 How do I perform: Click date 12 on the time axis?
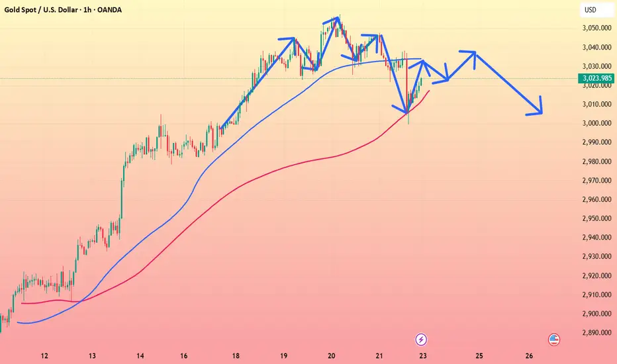point(44,356)
